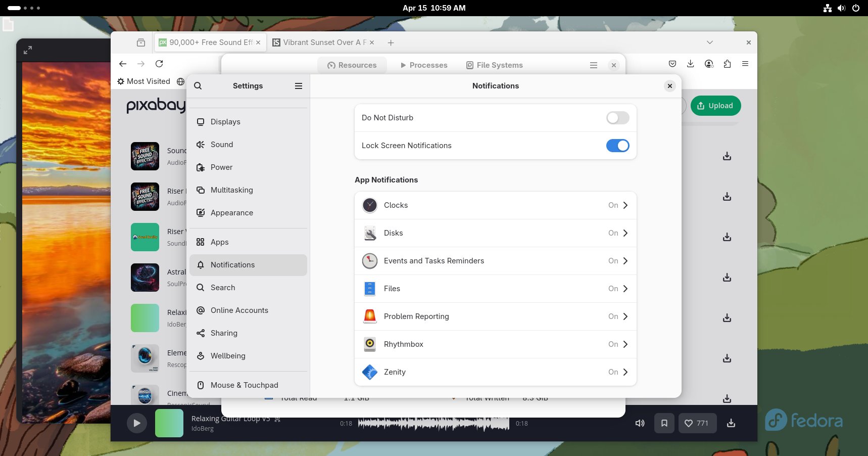Open Wellbeing in Settings sidebar
This screenshot has height=456, width=868.
[248, 356]
